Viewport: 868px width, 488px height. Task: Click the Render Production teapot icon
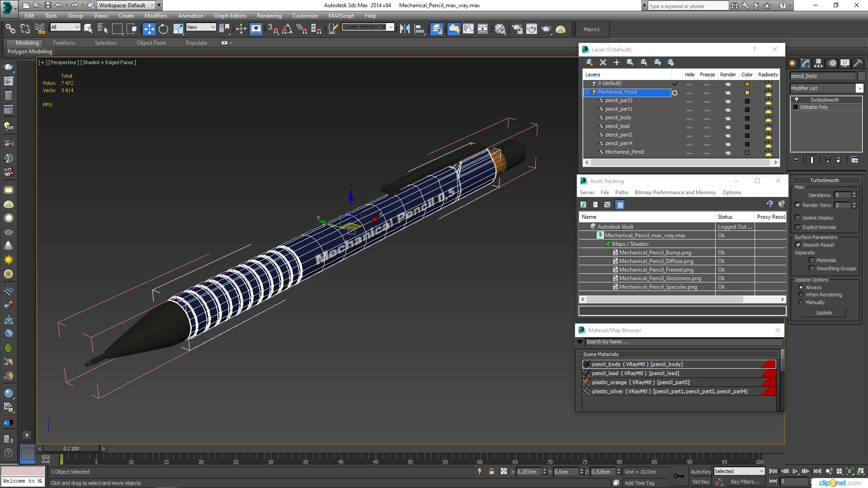(546, 29)
